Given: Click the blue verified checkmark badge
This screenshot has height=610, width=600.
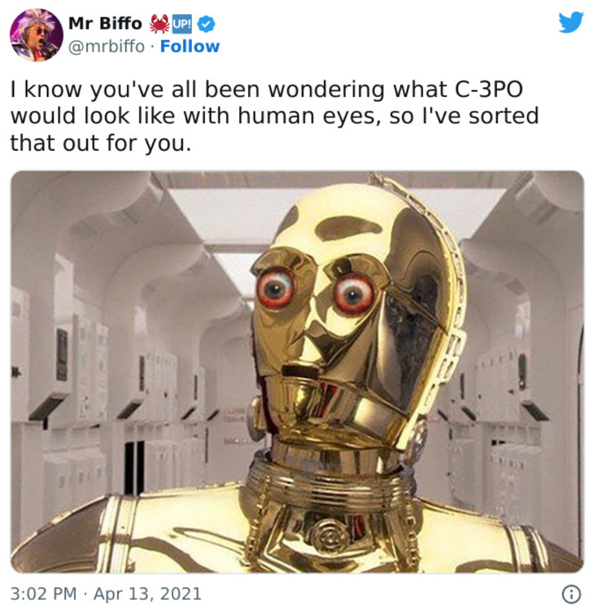Looking at the screenshot, I should (206, 24).
